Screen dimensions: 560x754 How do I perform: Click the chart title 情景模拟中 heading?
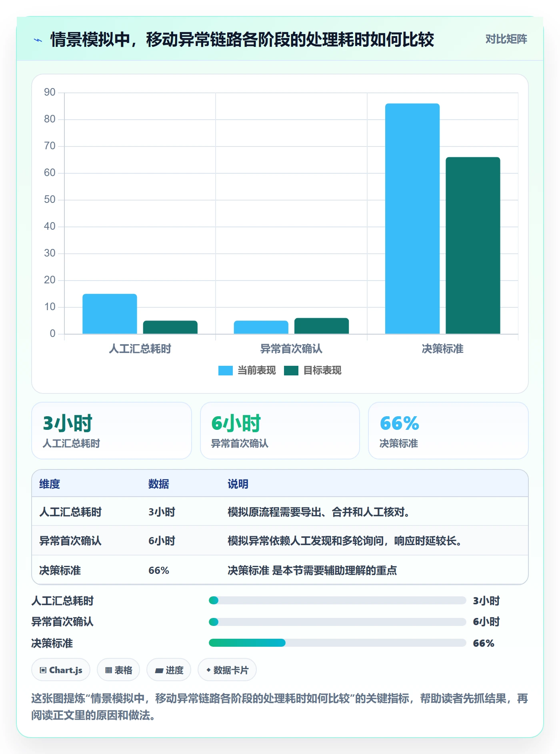[x=242, y=40]
